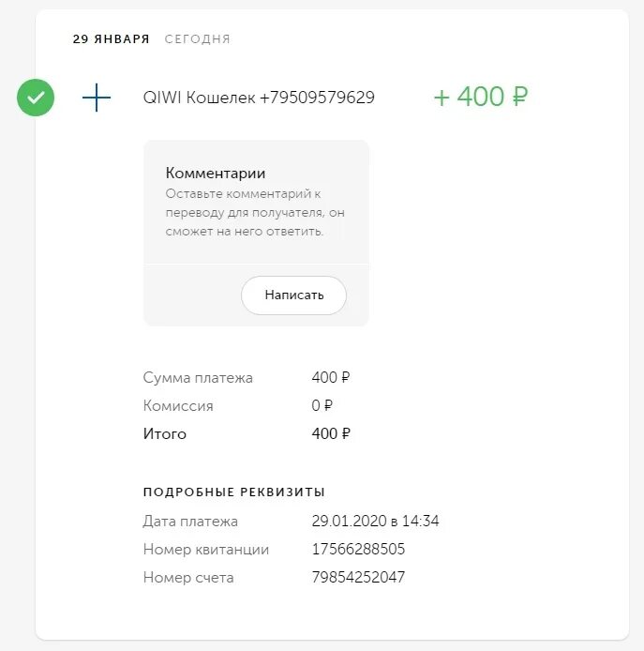
Task: Click the Сумма платежа label
Action: coord(198,378)
